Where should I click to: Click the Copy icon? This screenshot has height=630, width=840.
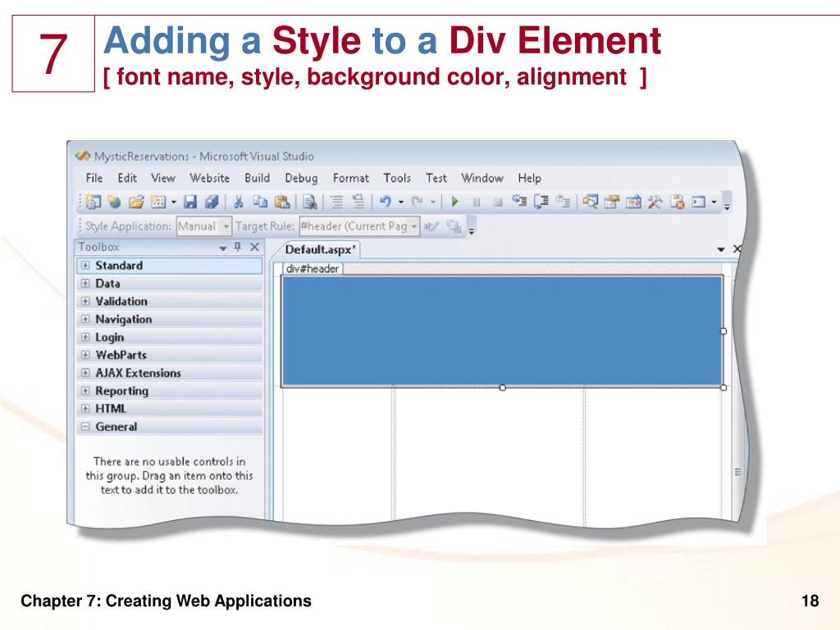click(260, 202)
